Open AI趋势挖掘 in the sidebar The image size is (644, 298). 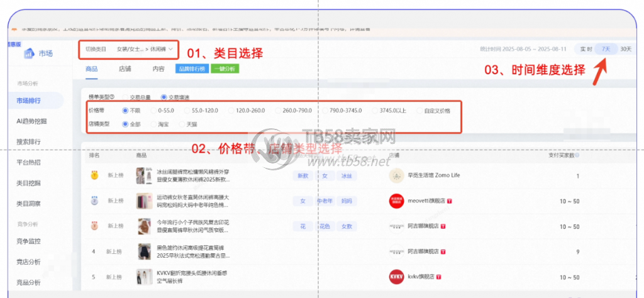click(x=31, y=121)
